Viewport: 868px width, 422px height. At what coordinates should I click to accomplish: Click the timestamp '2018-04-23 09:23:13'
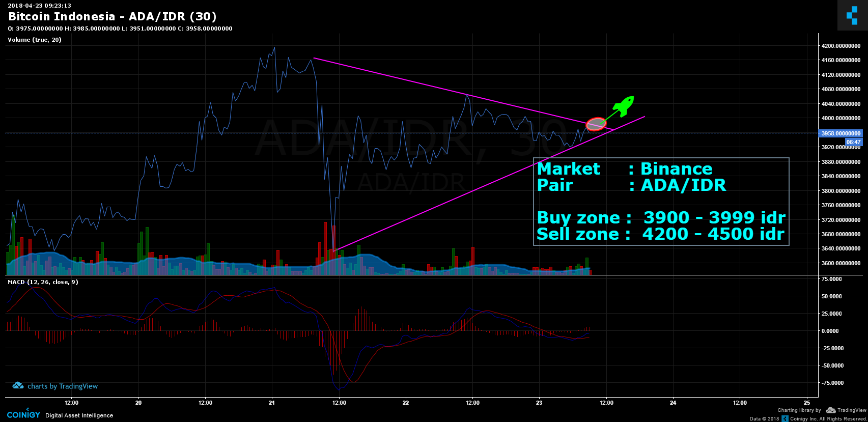click(39, 6)
